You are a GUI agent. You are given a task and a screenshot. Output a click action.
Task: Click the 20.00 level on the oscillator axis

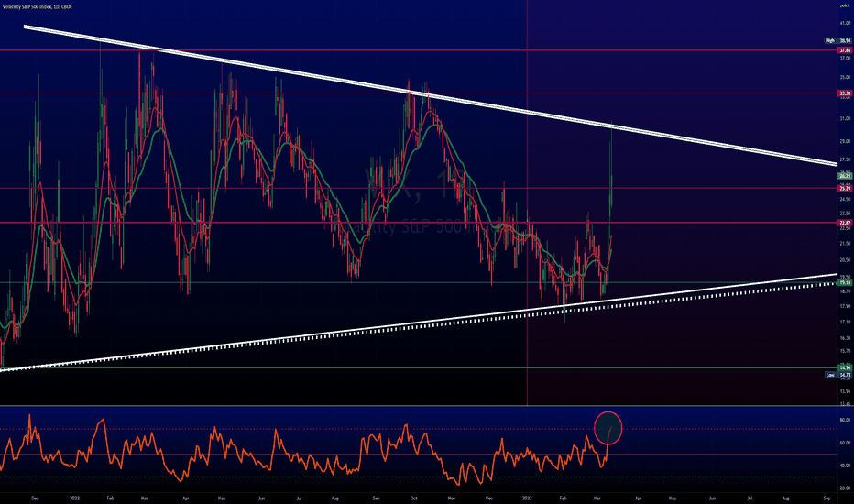click(x=845, y=488)
